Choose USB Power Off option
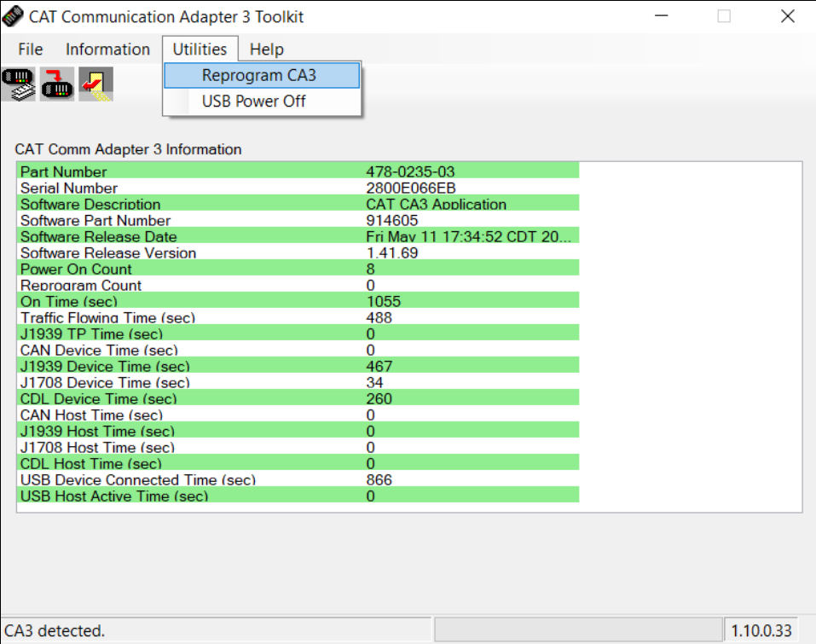 tap(262, 101)
